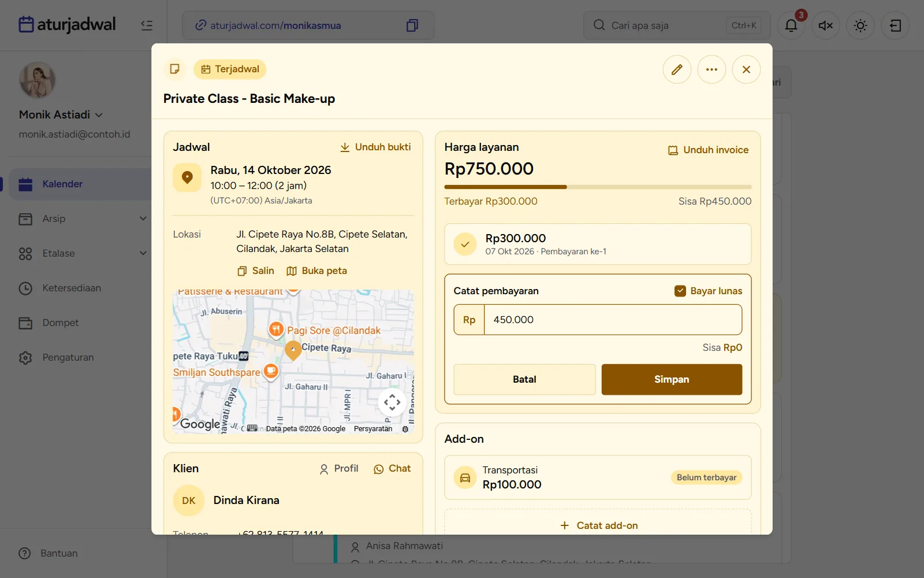Viewport: 924px width, 578px height.
Task: Click the payment progress bar
Action: [x=598, y=187]
